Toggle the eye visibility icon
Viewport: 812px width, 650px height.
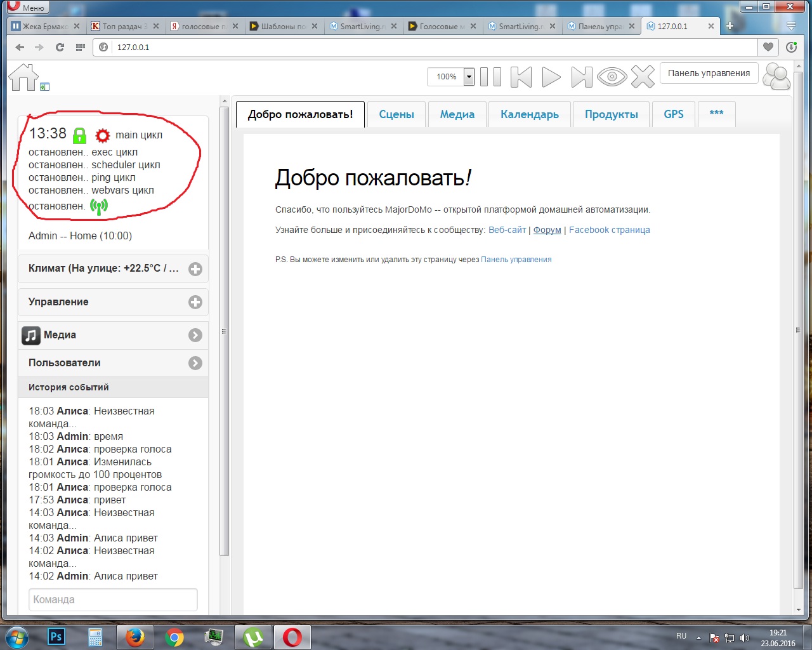point(612,77)
